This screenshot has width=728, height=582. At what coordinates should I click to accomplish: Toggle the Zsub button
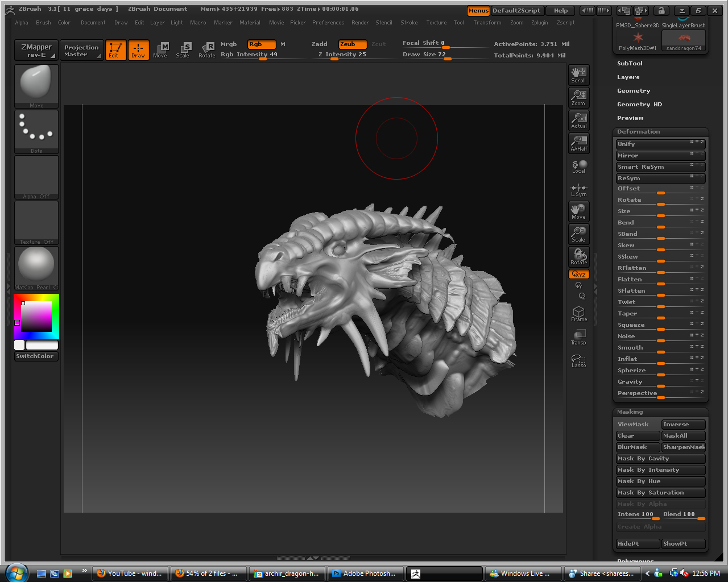tap(353, 44)
